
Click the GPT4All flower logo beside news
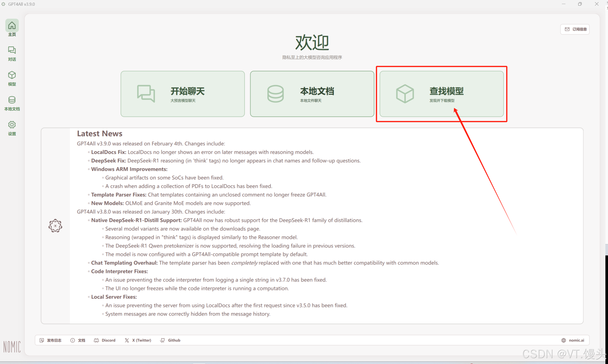tap(55, 226)
